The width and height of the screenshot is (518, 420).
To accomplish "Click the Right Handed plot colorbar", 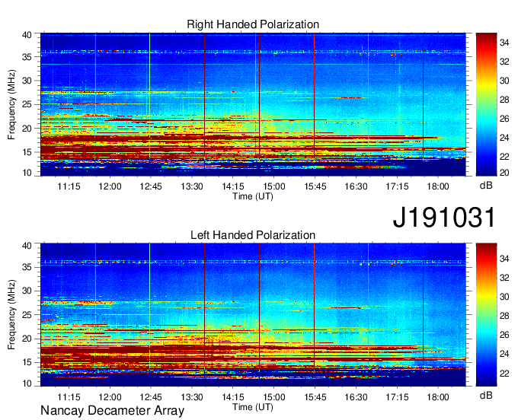I will point(486,104).
